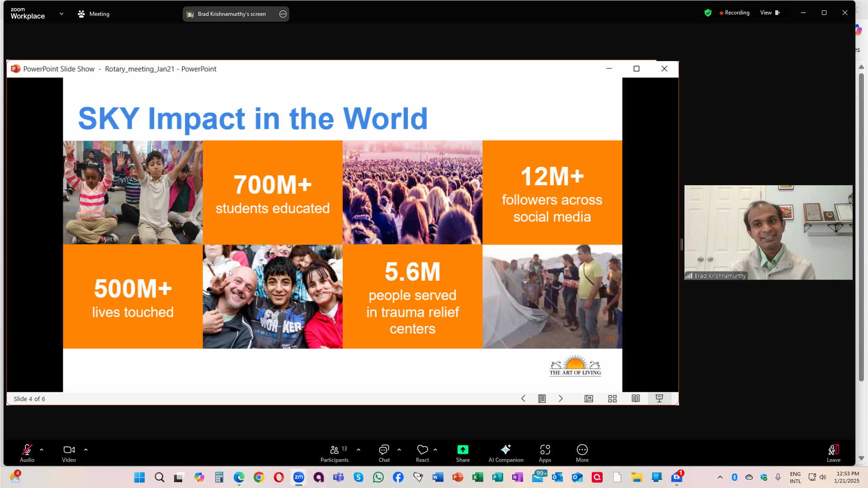Open the More options ellipsis in toolbar
This screenshot has height=488, width=868.
point(582,450)
